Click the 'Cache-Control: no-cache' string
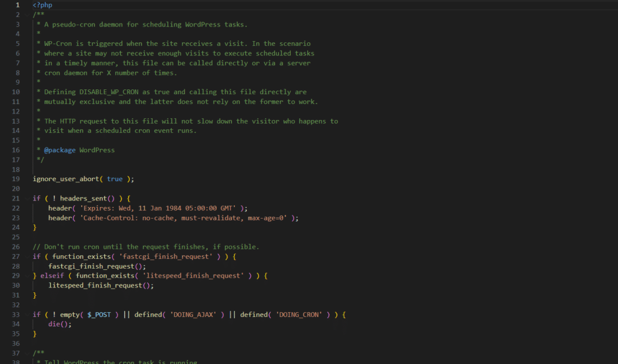 click(x=183, y=218)
